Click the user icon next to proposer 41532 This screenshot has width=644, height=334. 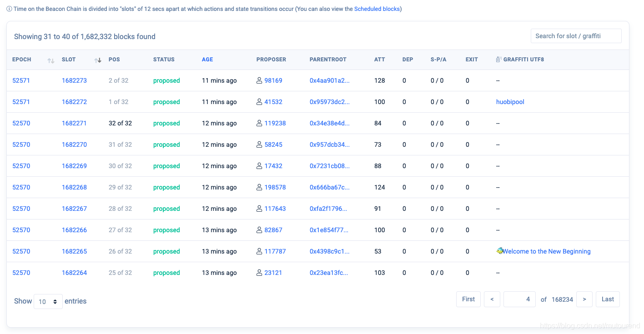click(x=259, y=102)
